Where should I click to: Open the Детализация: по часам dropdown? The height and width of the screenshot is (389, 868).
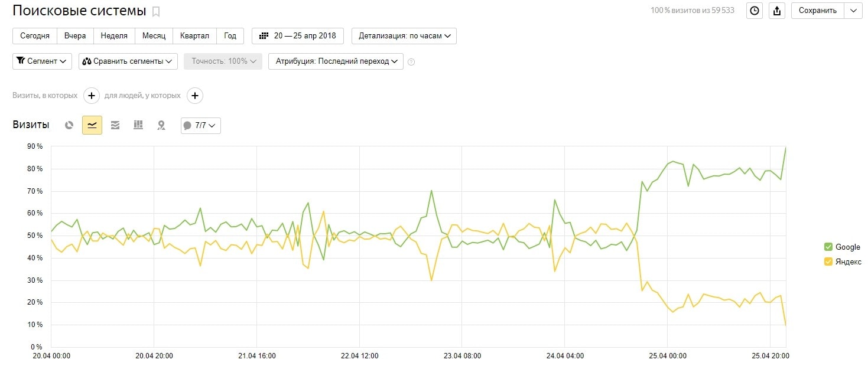(x=404, y=36)
